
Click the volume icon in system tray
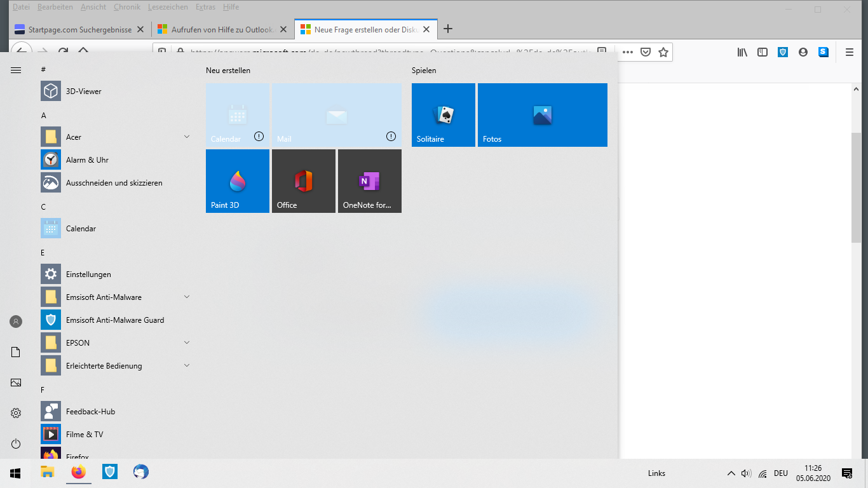pos(746,473)
